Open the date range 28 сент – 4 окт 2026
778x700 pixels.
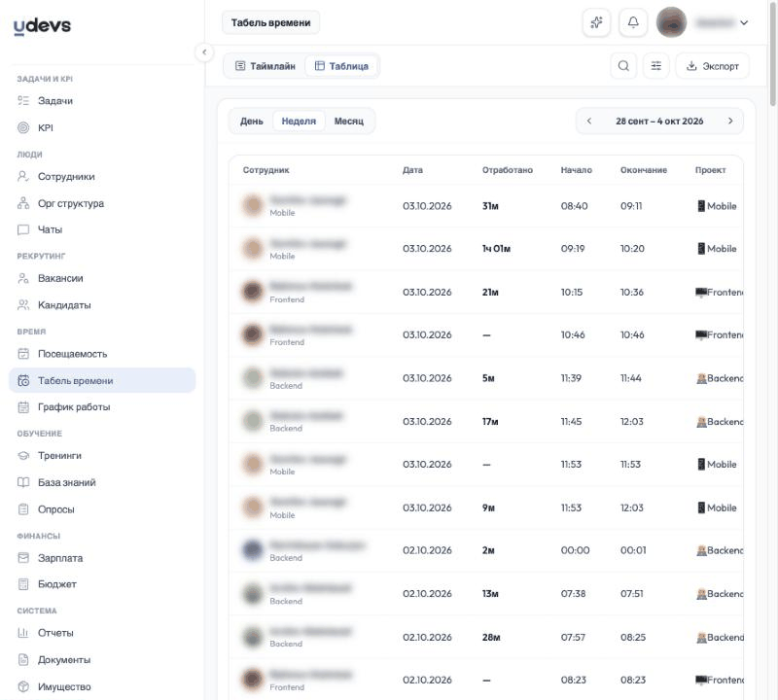[659, 122]
